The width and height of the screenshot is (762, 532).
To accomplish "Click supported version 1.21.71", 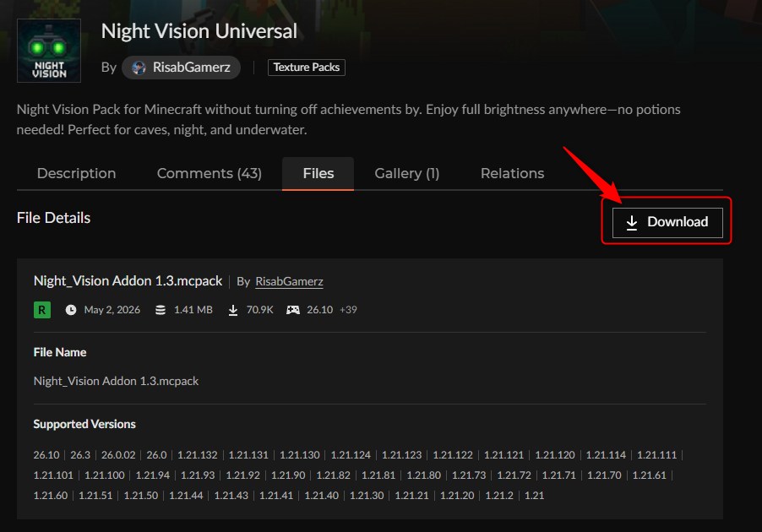I will click(x=558, y=475).
